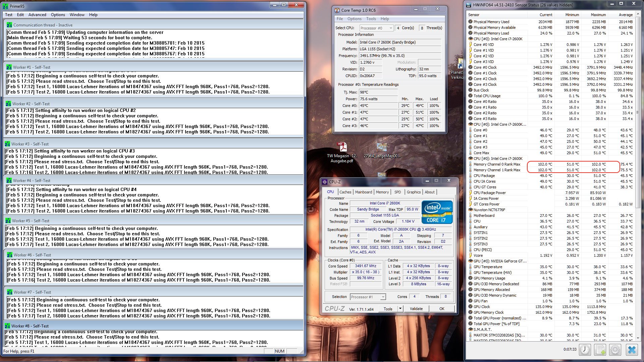
Task: Click Worker #3 Self-Test title bar
Action: point(154,144)
